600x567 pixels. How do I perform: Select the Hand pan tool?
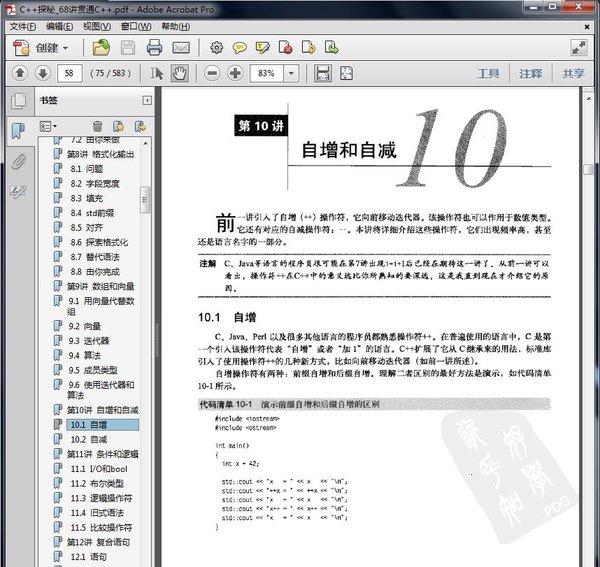179,73
